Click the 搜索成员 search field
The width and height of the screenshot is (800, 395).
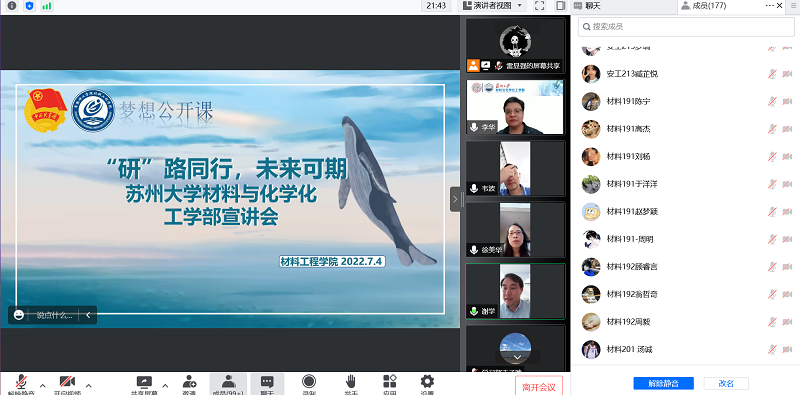click(x=686, y=27)
